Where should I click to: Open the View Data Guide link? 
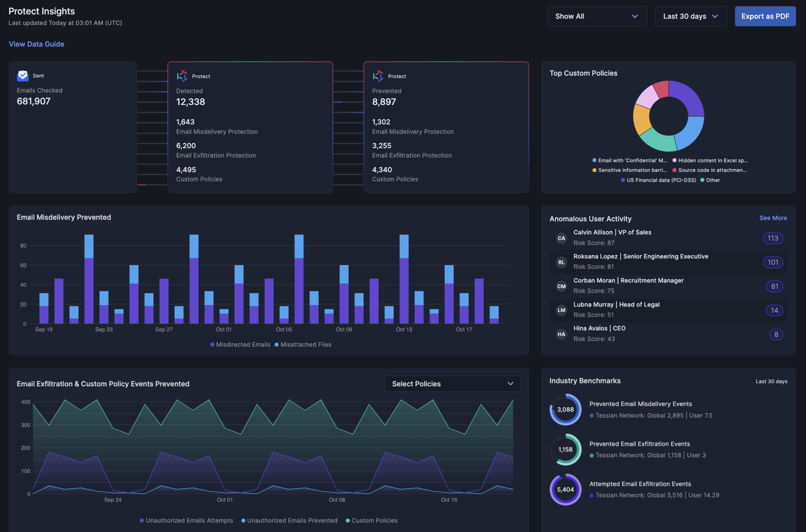click(x=37, y=44)
